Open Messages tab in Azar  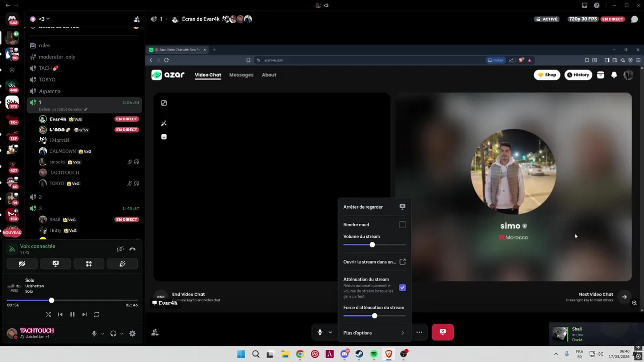click(x=242, y=75)
